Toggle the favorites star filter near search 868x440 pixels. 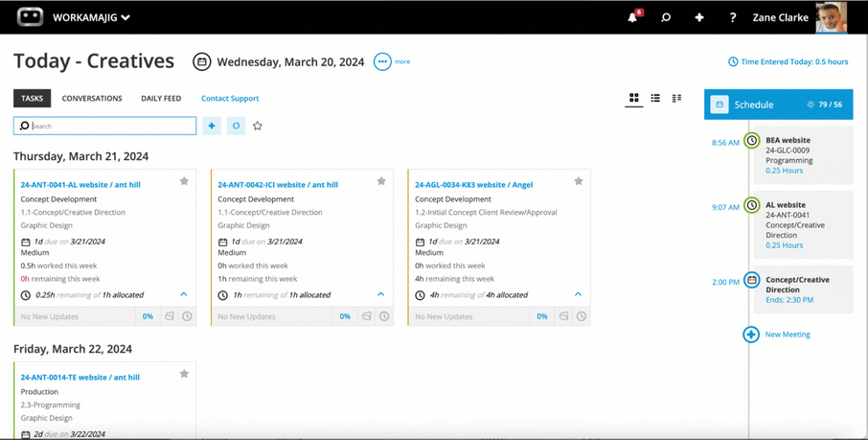click(x=257, y=126)
